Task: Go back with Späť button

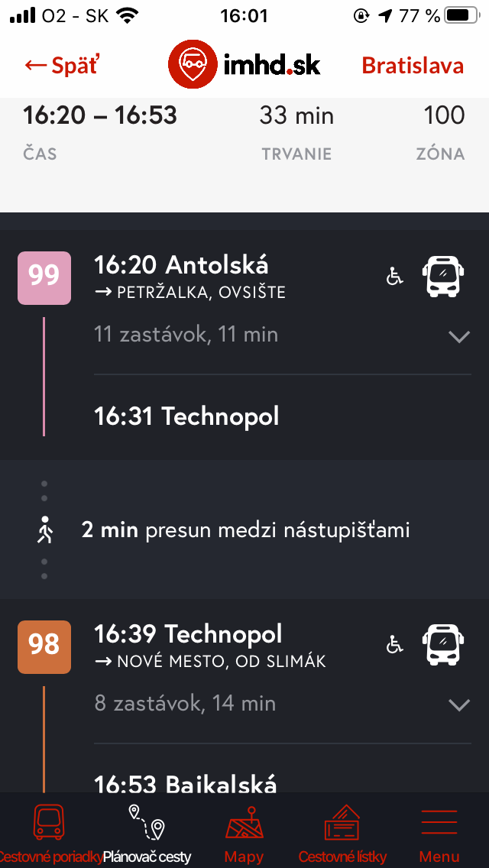Action: click(62, 66)
